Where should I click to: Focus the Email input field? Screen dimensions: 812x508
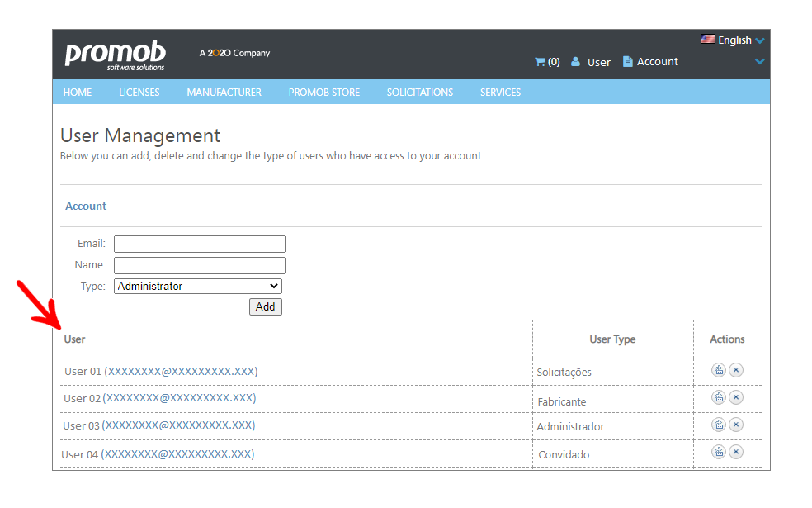[x=200, y=245]
